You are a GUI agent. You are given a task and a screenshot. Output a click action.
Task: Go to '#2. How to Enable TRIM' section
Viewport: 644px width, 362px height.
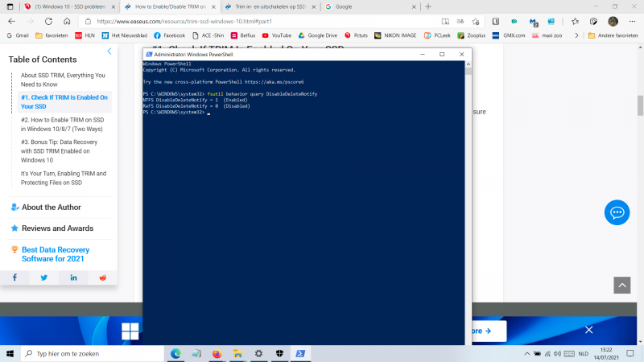63,125
